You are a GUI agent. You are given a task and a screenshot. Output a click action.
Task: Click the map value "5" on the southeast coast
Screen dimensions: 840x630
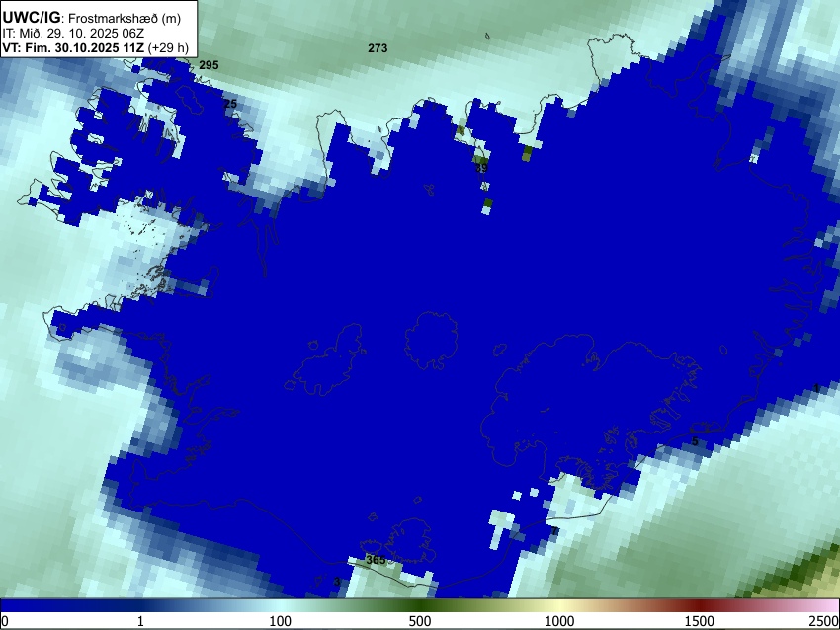[x=695, y=442]
